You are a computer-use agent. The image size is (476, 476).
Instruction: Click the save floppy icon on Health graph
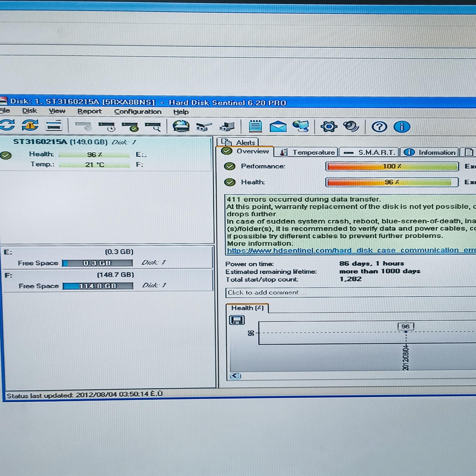(237, 320)
